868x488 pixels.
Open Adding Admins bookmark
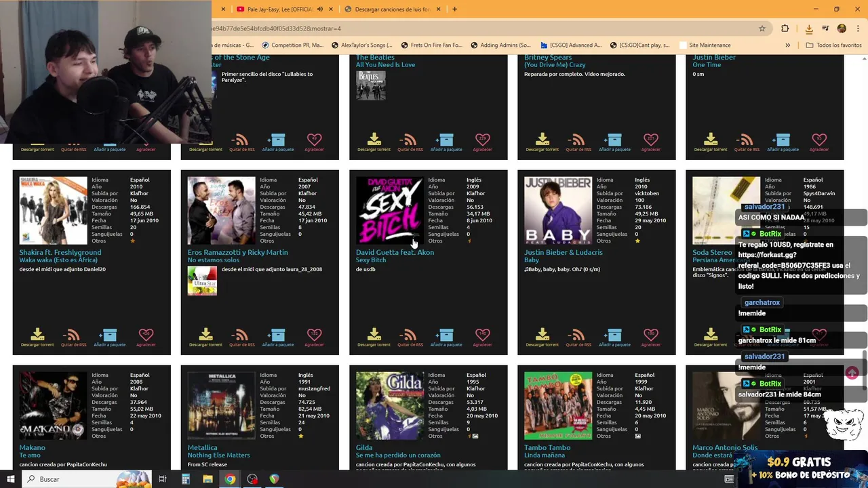point(500,45)
